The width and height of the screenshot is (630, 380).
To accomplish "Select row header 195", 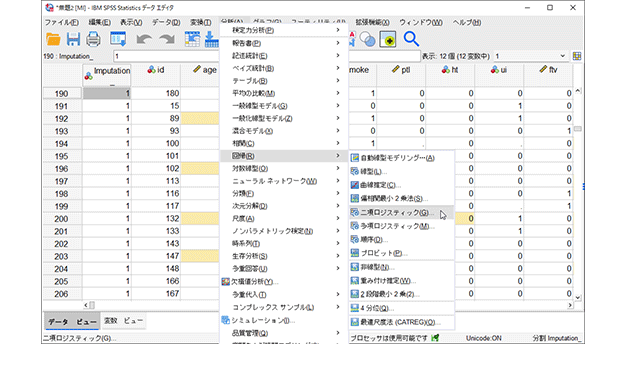I will pos(62,156).
